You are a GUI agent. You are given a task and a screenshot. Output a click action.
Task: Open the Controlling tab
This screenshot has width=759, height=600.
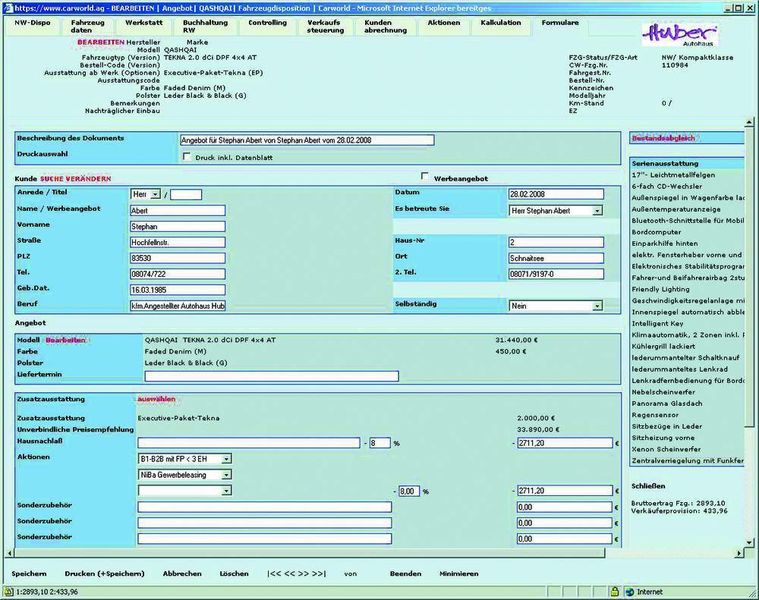coord(268,23)
